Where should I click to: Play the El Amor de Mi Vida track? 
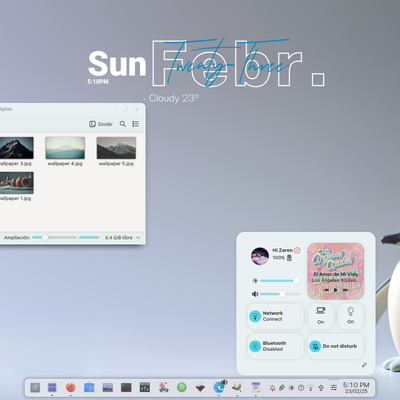[336, 290]
